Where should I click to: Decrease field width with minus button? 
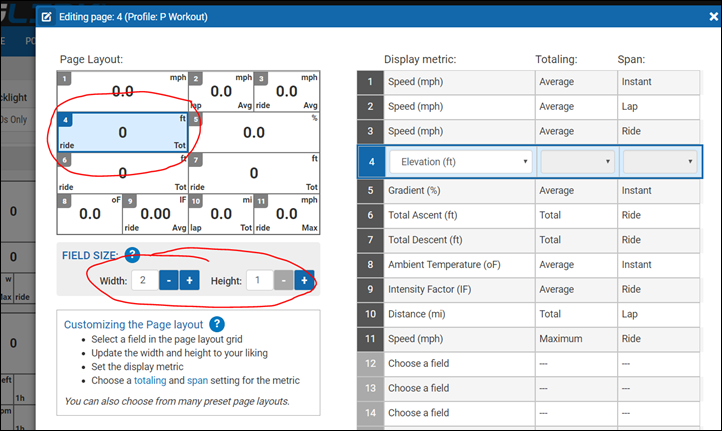pos(170,281)
